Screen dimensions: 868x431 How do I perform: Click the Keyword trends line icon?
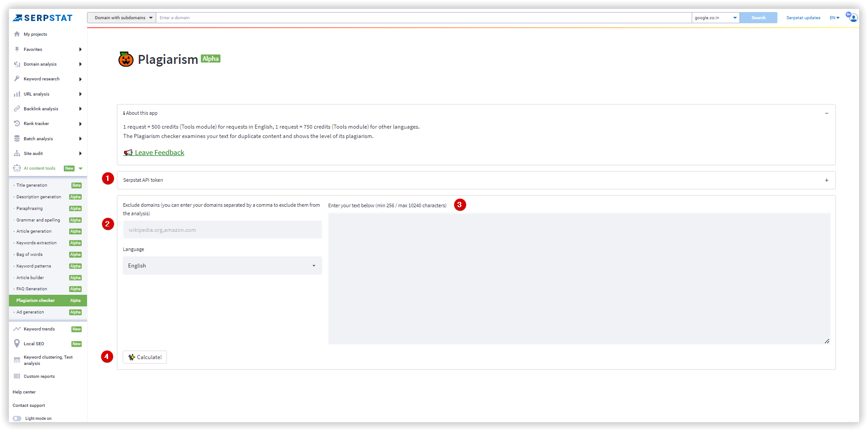point(17,329)
